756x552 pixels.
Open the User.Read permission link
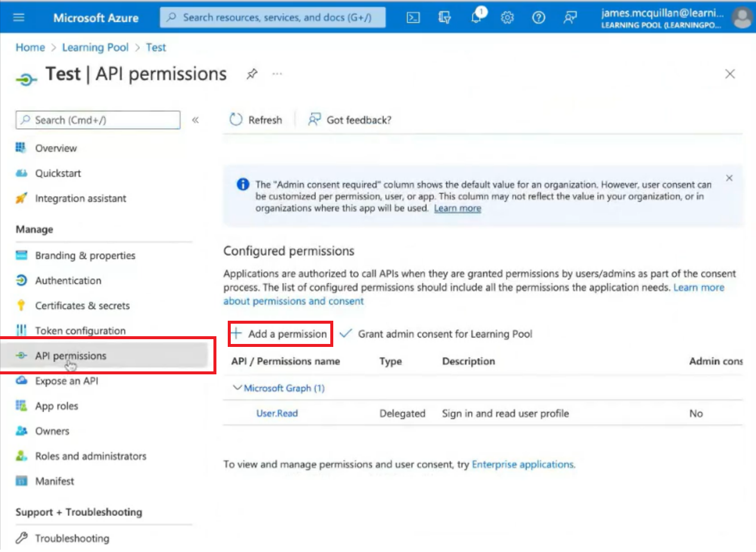point(277,413)
